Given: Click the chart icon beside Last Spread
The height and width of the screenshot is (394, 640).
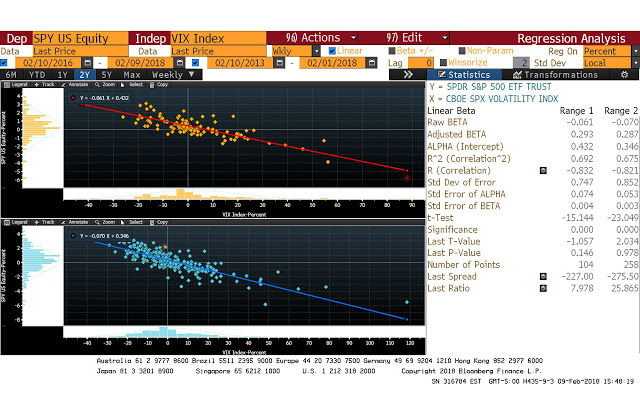Looking at the screenshot, I should coord(543,276).
